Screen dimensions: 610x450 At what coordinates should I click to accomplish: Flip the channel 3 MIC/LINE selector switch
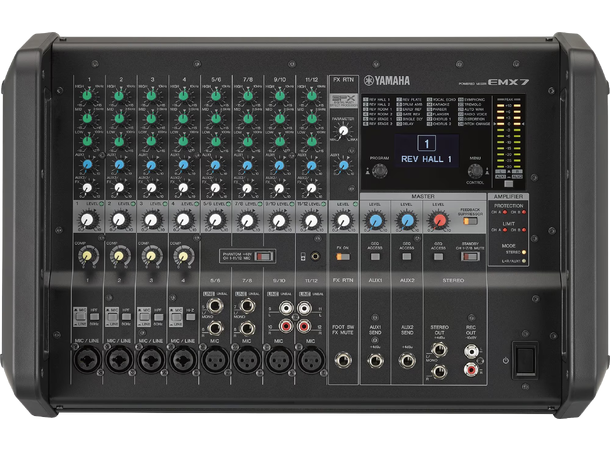(144, 317)
